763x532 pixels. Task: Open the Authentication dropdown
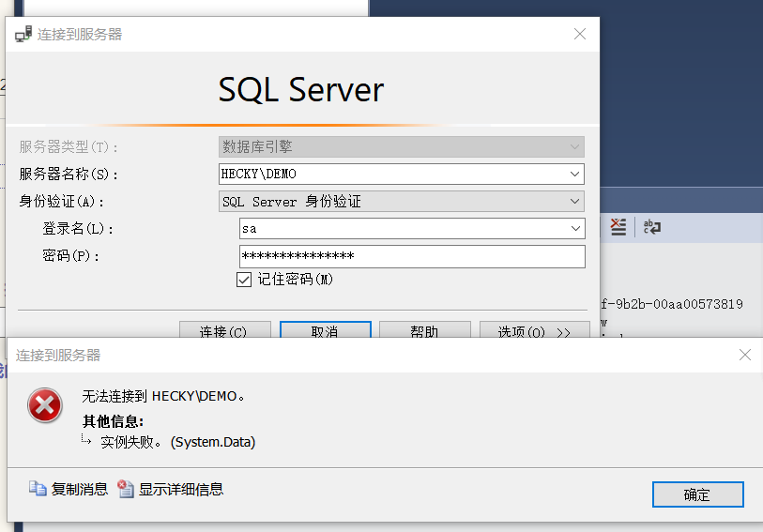point(402,202)
